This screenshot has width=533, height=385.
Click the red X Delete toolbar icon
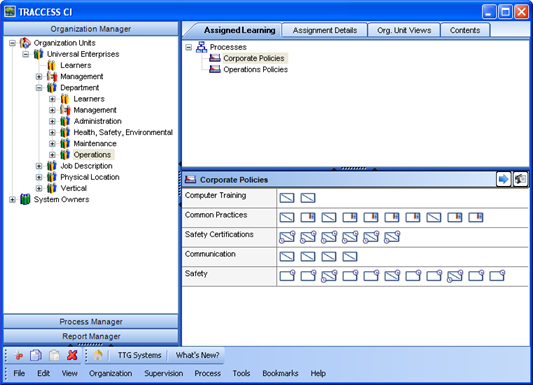[x=72, y=355]
